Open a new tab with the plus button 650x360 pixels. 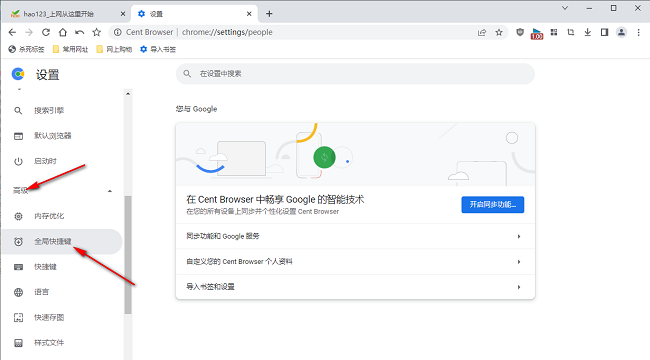(269, 14)
